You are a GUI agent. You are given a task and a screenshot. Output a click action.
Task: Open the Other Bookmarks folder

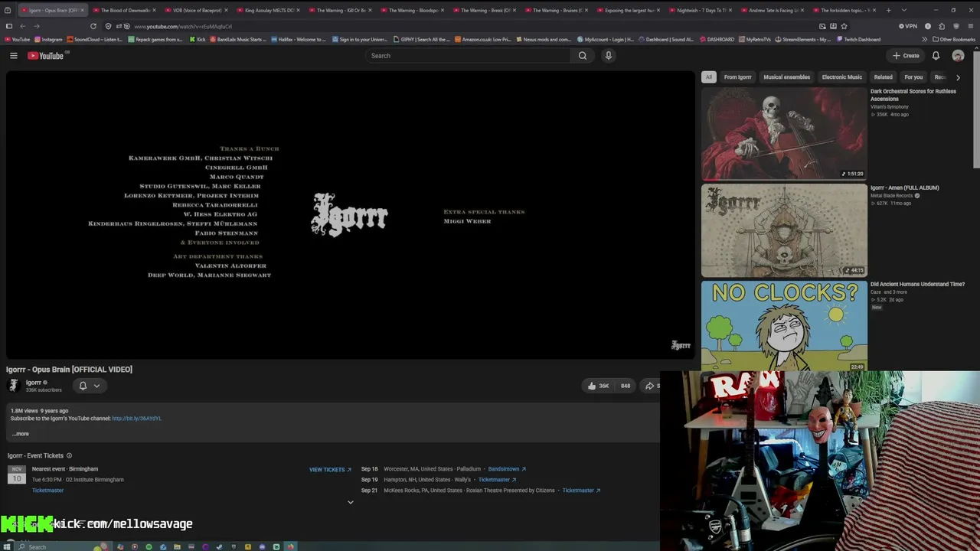954,39
